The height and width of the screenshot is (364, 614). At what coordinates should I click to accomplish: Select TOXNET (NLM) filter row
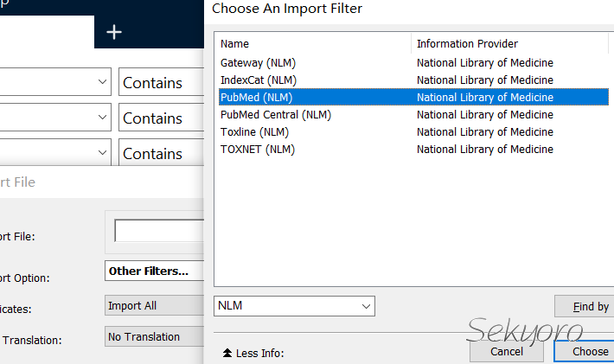[x=257, y=150]
